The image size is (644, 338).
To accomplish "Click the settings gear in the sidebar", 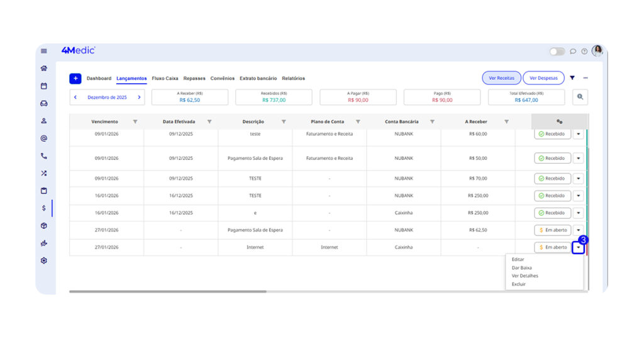I will click(x=44, y=261).
